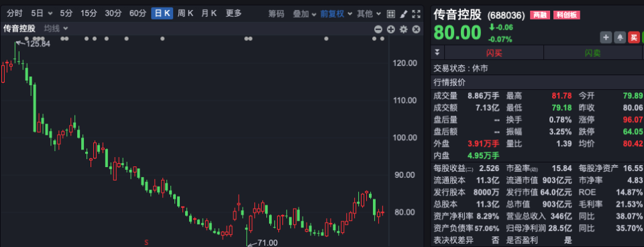Open the 叠加 overlay dropdown
Viewport: 644px width, 247px height.
click(x=305, y=13)
